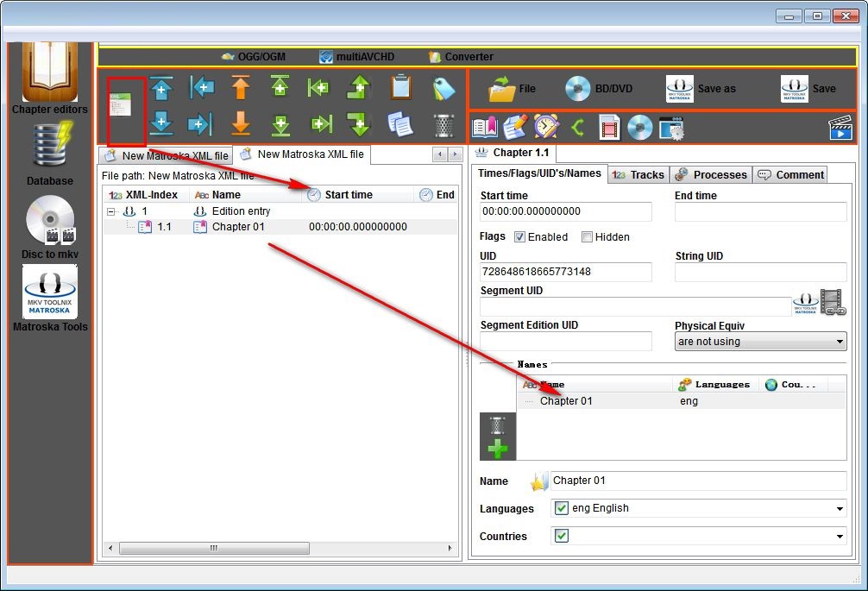
Task: Check the Hidden flag checkbox
Action: pyautogui.click(x=587, y=237)
